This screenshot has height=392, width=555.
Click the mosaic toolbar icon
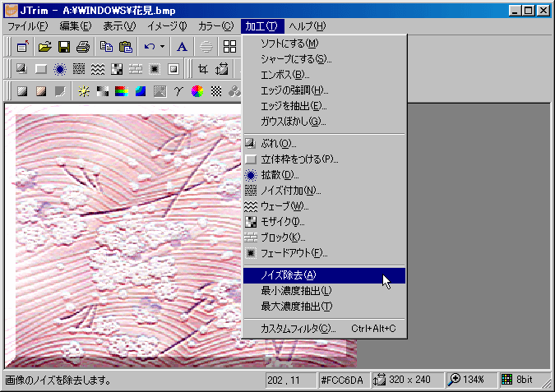click(x=117, y=69)
